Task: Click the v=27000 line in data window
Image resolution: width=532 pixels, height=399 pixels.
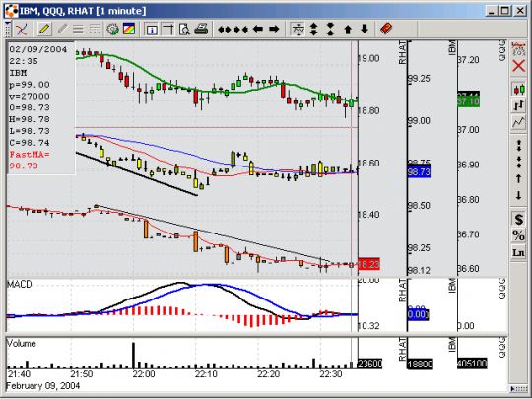Action: 30,97
